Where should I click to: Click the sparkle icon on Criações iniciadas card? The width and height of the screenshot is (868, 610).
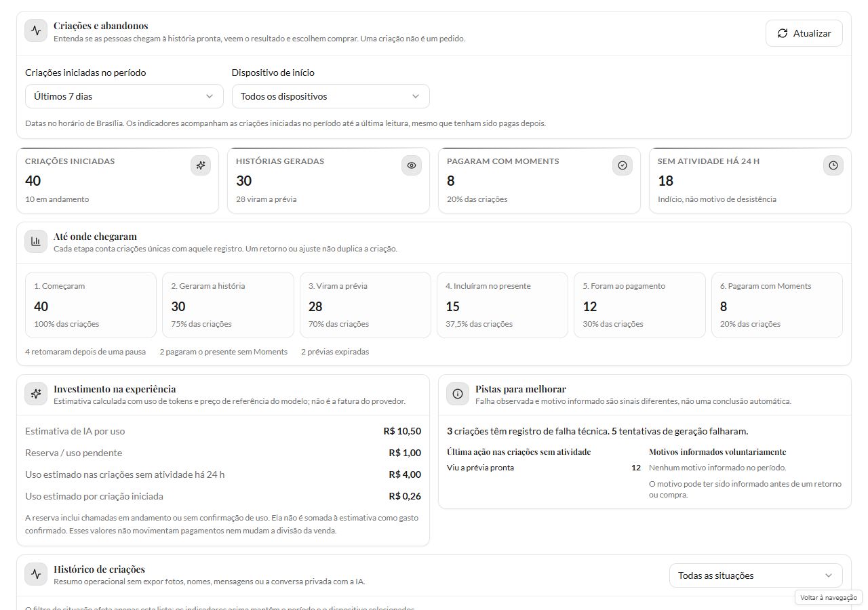pyautogui.click(x=201, y=165)
